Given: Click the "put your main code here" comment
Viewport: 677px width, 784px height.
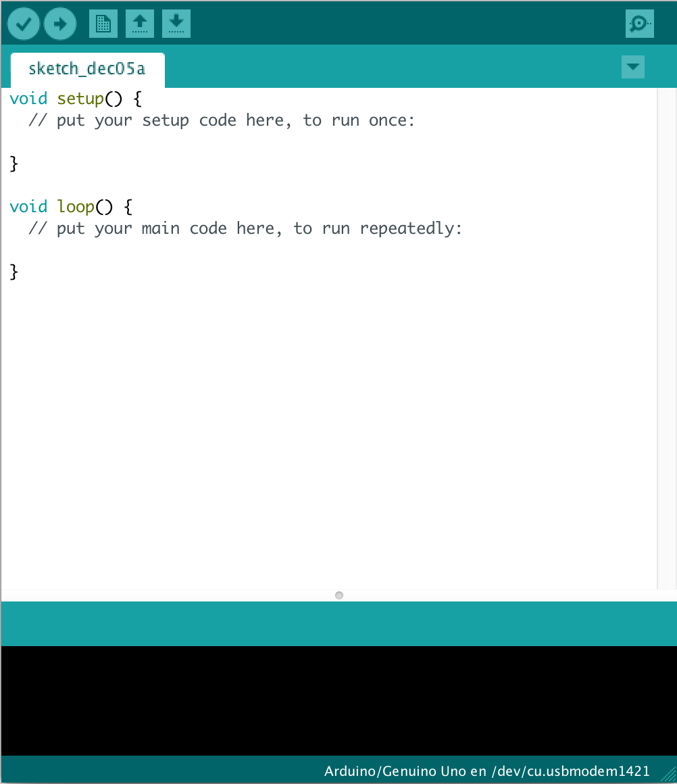Looking at the screenshot, I should point(245,228).
